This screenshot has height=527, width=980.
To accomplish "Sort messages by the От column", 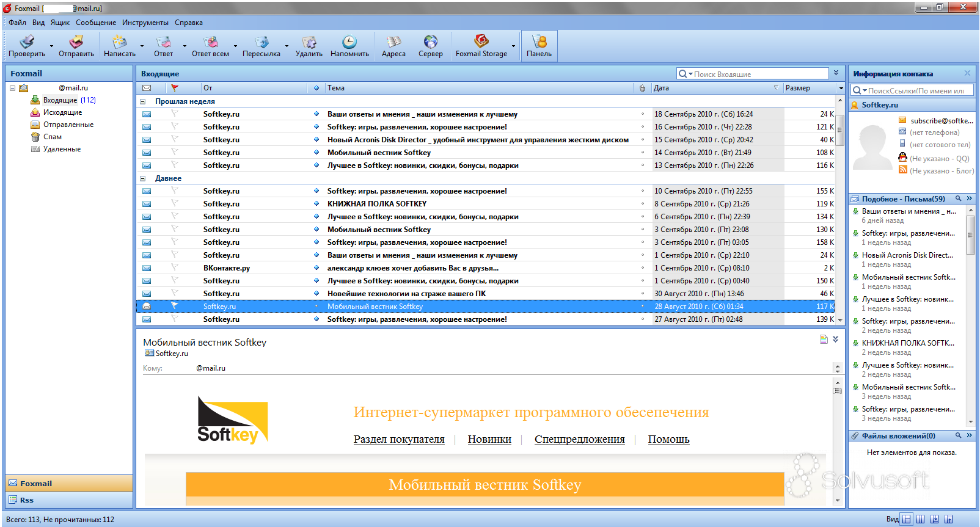I will tap(254, 88).
